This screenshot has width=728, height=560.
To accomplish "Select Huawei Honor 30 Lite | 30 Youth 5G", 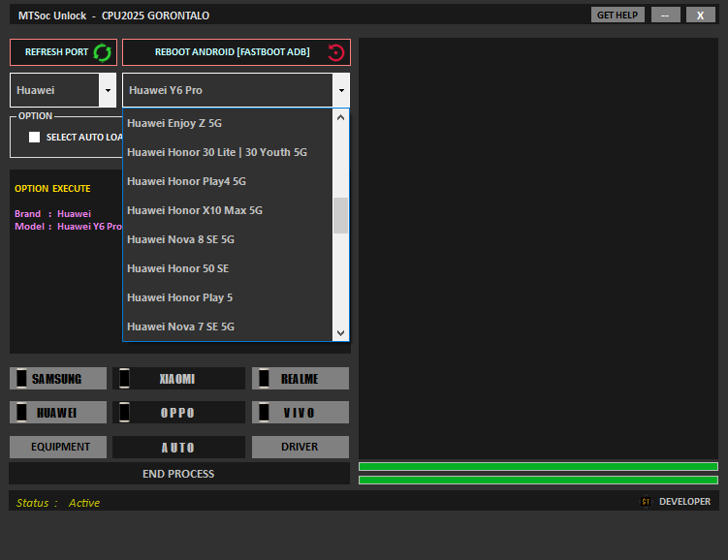I will pos(228,152).
